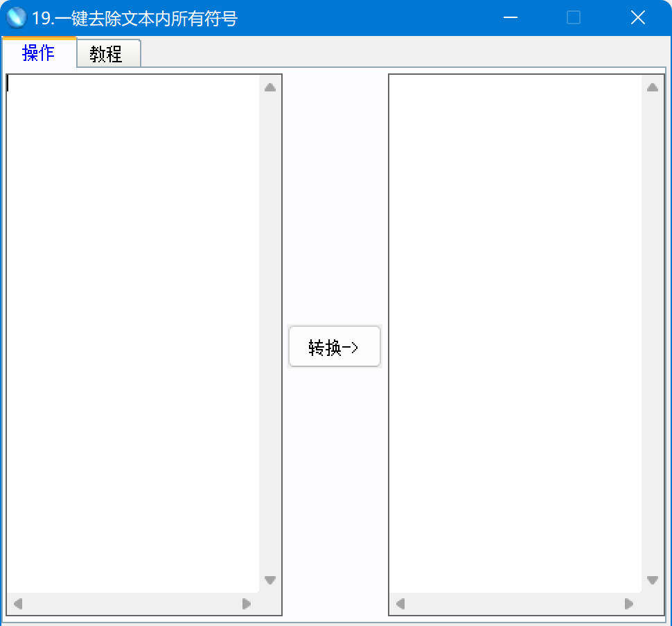Click the app icon in the title bar

pyautogui.click(x=17, y=18)
